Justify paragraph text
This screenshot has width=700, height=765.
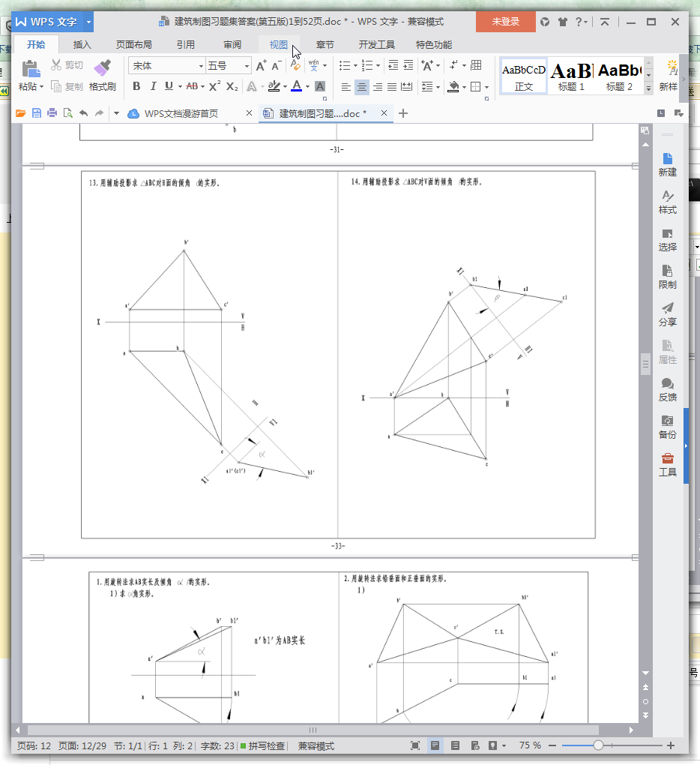392,87
